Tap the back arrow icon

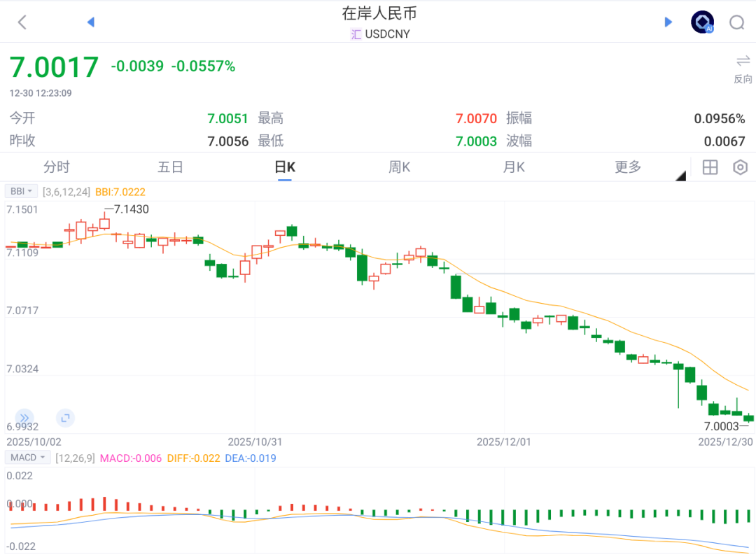coord(22,22)
